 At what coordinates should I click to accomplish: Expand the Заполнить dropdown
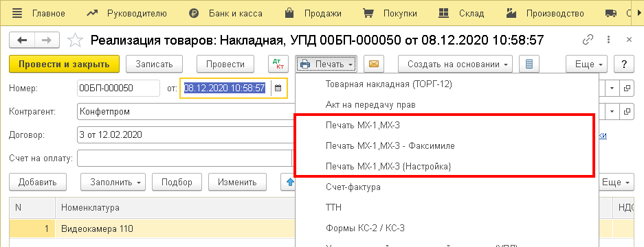pos(113,183)
